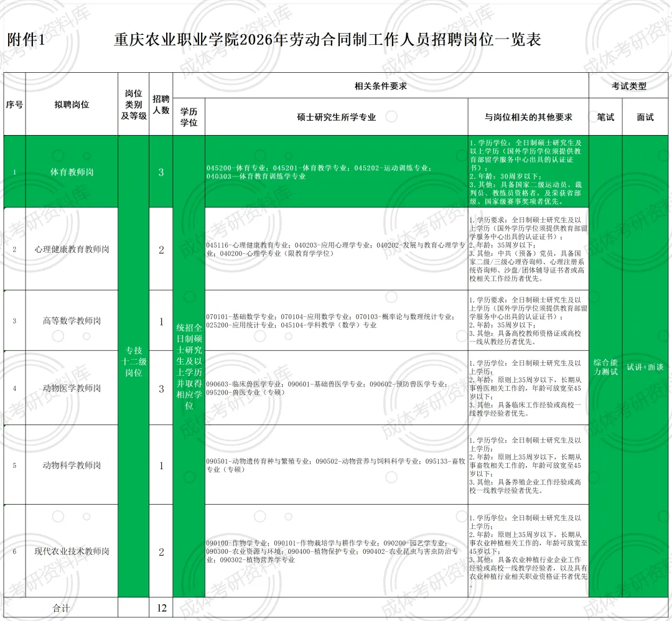Image resolution: width=672 pixels, height=621 pixels.
Task: Click the 综合能力测试 cell
Action: [x=605, y=367]
